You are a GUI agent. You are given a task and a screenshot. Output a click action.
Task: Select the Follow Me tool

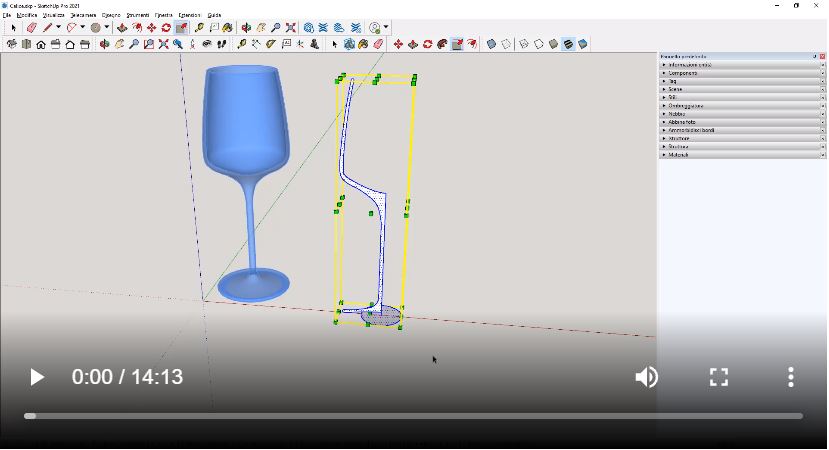tap(442, 44)
